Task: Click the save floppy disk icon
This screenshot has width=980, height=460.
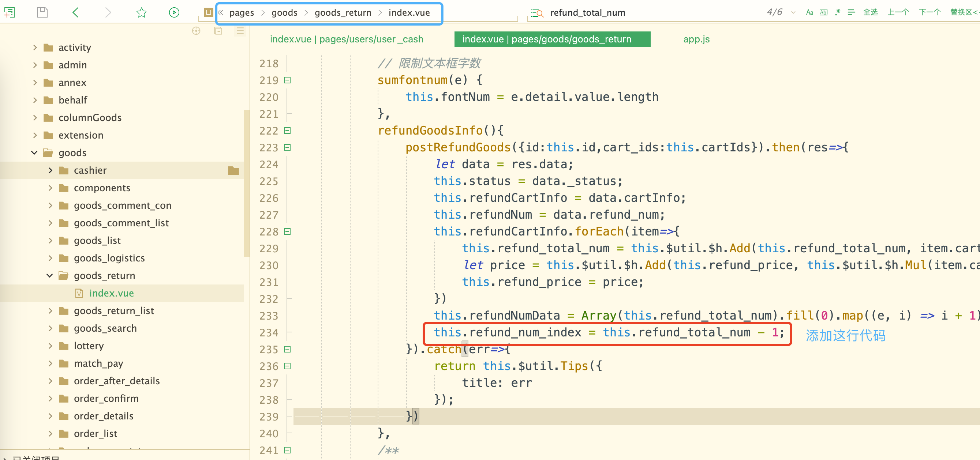Action: click(x=42, y=12)
